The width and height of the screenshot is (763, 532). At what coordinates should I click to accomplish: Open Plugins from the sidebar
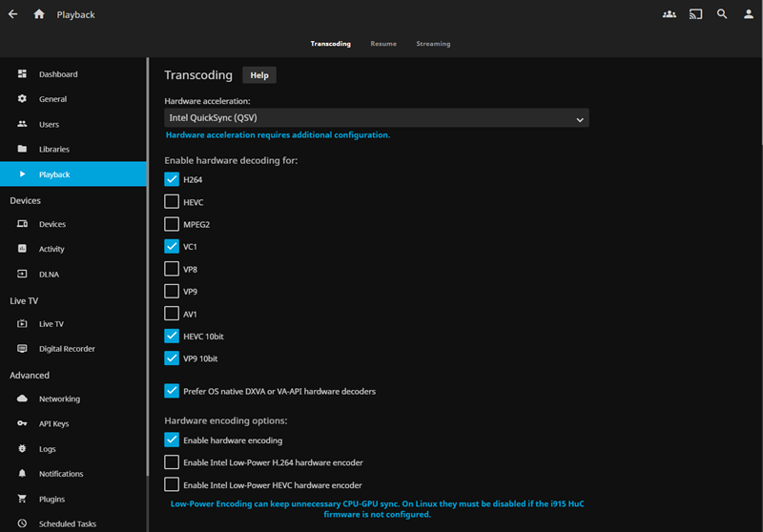53,499
